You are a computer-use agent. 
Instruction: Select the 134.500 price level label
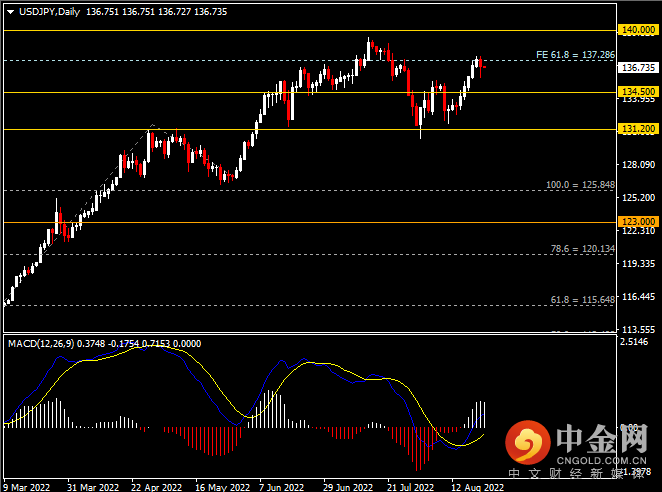point(637,88)
